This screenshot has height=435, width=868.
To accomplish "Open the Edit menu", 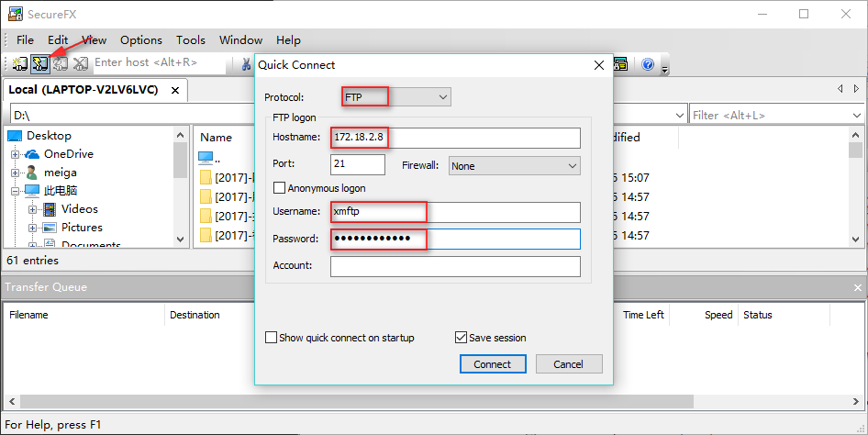I will (x=58, y=39).
